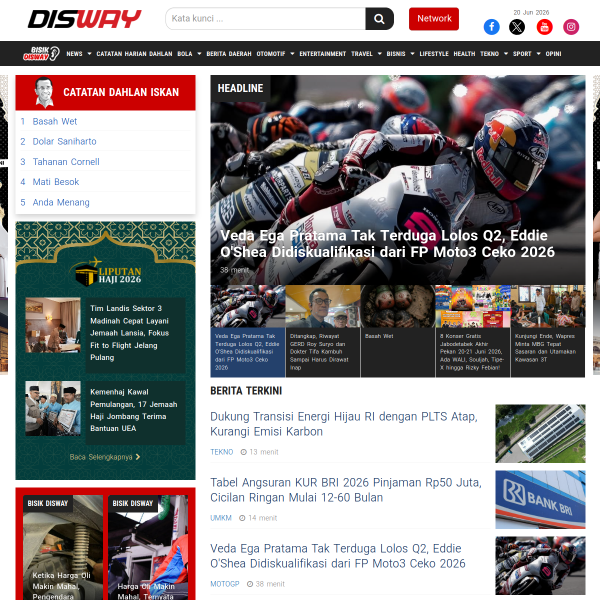Open Kemenhaj Kawal Pemulangan article
Viewport: 600px width, 600px height.
(134, 410)
